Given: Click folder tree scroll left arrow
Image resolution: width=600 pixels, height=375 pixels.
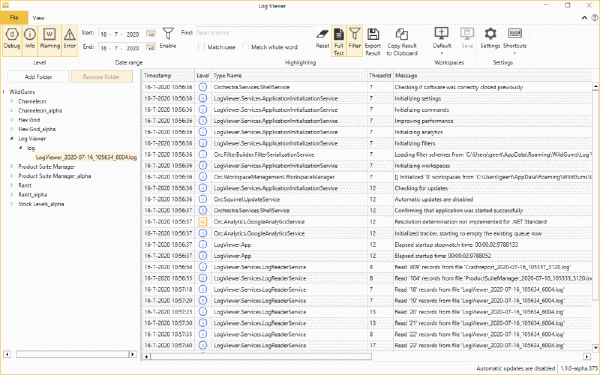Looking at the screenshot, I should point(7,354).
